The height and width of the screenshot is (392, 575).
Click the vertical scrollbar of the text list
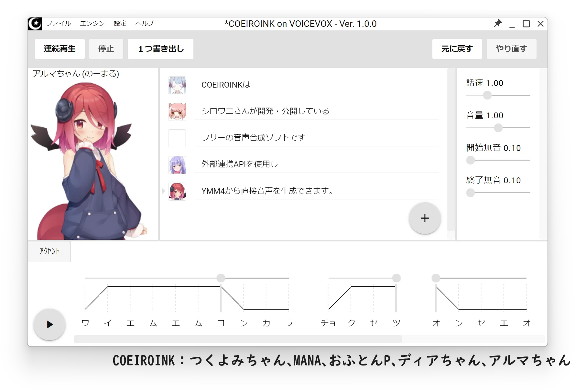click(451, 150)
